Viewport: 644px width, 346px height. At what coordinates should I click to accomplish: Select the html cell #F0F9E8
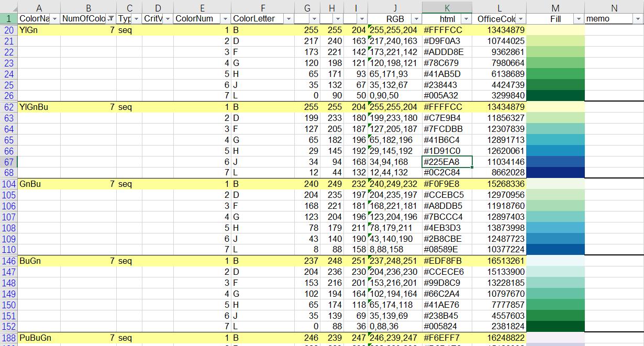[x=447, y=184]
